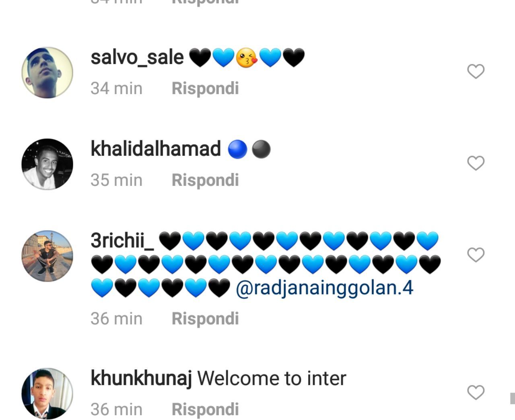This screenshot has width=515, height=420.
Task: Reply to 3richii_ via Rispondi
Action: [x=205, y=319]
